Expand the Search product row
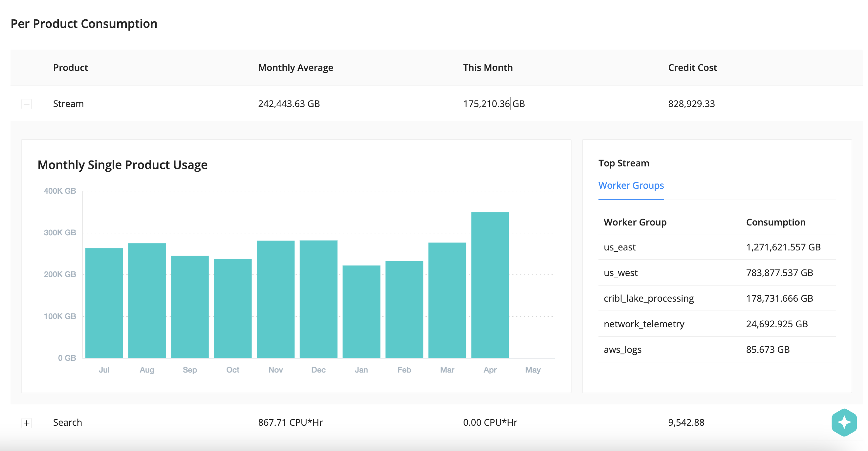Viewport: 868px width, 451px height. coord(27,423)
